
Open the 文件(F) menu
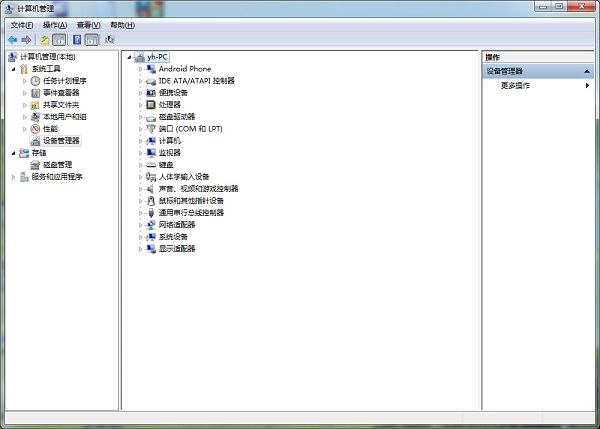coord(22,24)
